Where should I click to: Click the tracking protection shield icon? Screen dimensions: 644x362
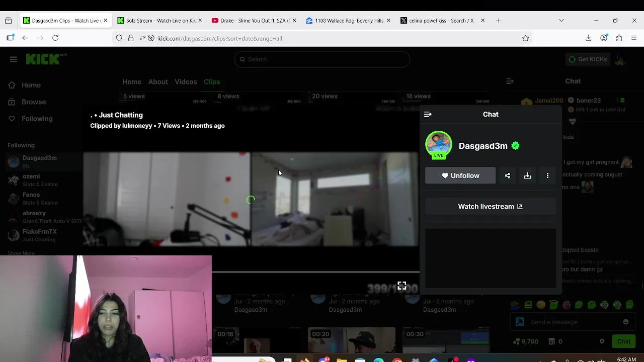point(119,38)
